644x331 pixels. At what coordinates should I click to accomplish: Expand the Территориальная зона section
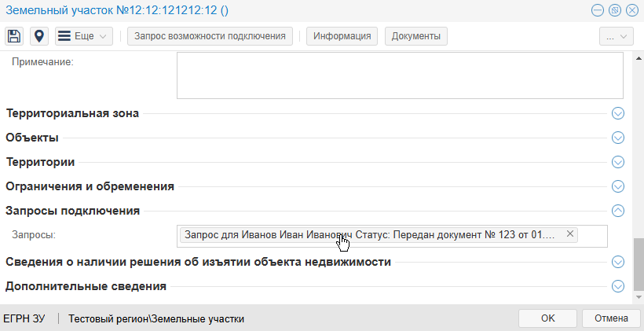click(x=618, y=113)
